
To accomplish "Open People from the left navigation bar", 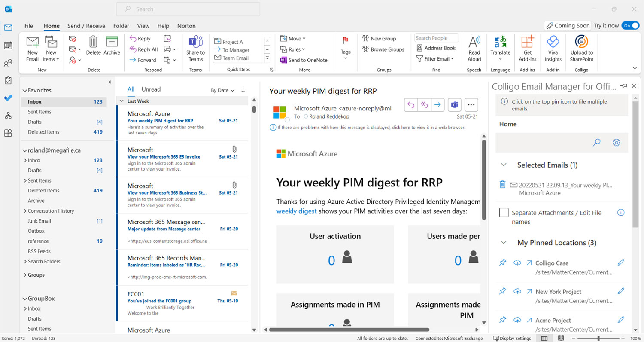I will (x=8, y=63).
